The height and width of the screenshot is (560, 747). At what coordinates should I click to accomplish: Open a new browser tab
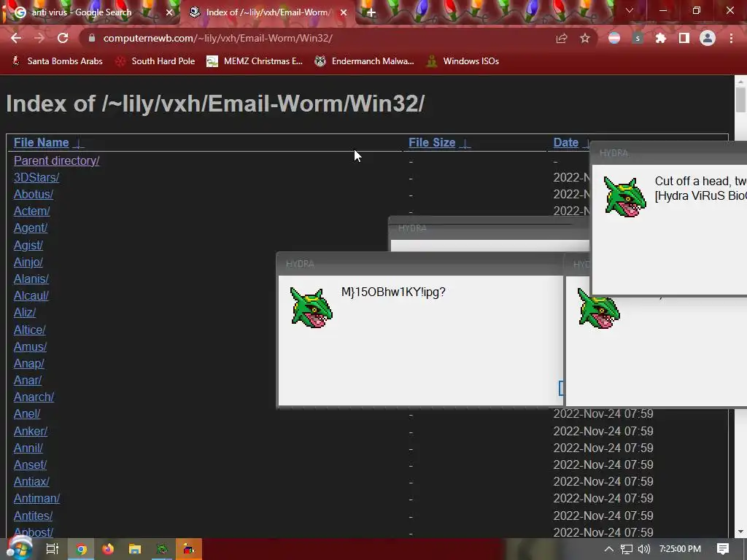371,12
